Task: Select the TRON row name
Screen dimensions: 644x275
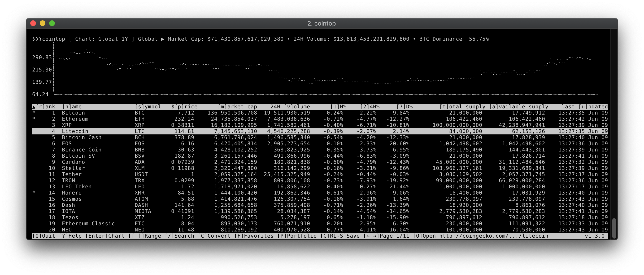Action: pos(69,181)
